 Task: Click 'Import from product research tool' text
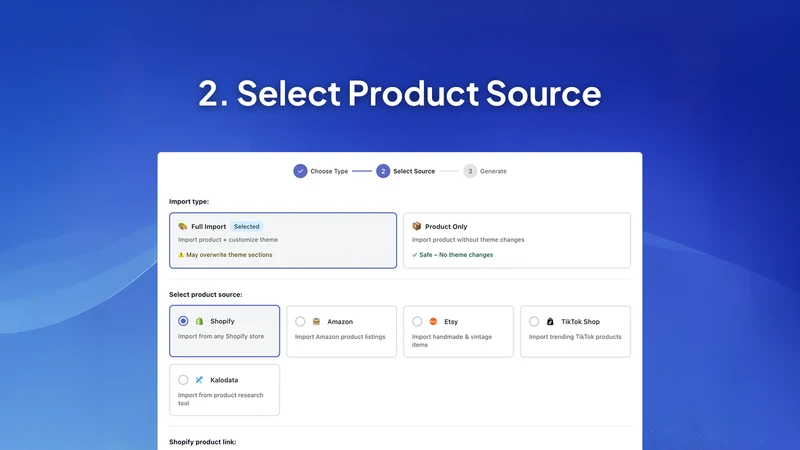coord(220,399)
